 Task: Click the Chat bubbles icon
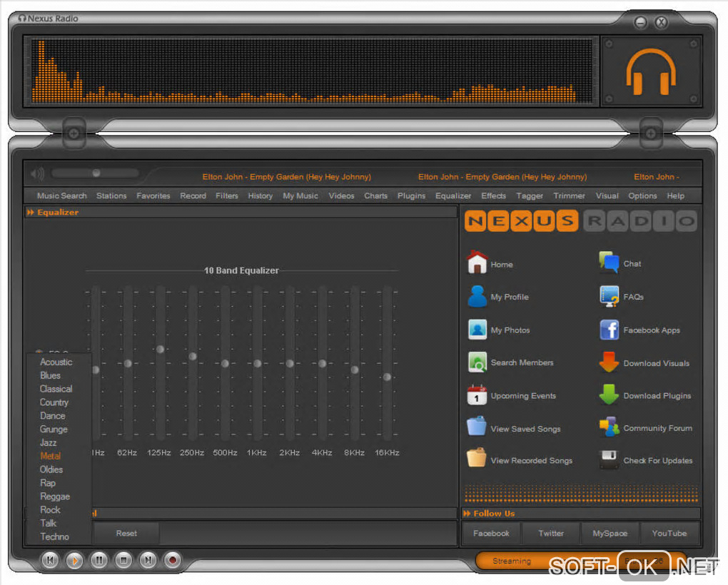(609, 262)
